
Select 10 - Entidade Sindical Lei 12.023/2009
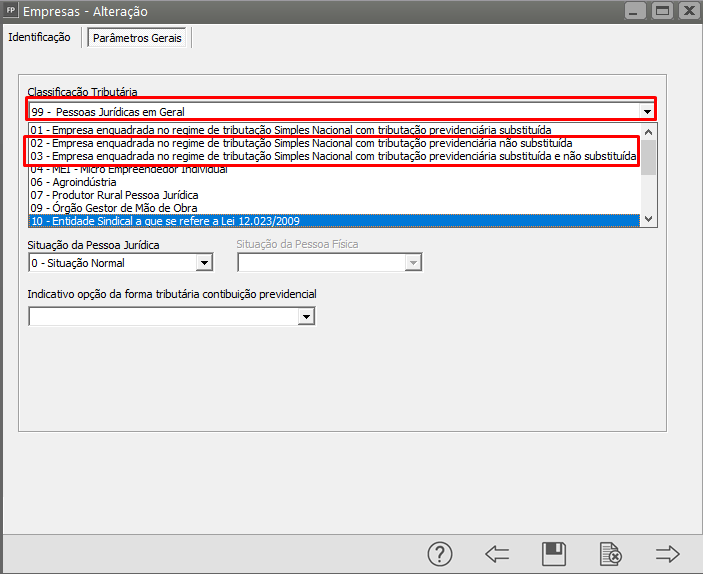pos(334,221)
